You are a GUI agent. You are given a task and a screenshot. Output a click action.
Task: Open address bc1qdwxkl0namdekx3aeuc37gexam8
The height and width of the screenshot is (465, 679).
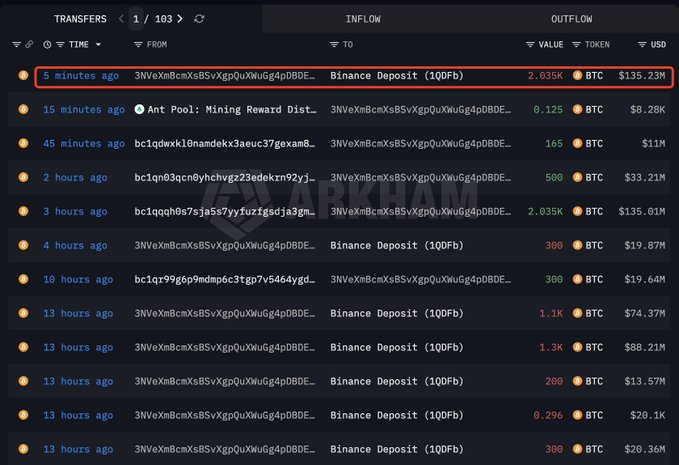224,144
